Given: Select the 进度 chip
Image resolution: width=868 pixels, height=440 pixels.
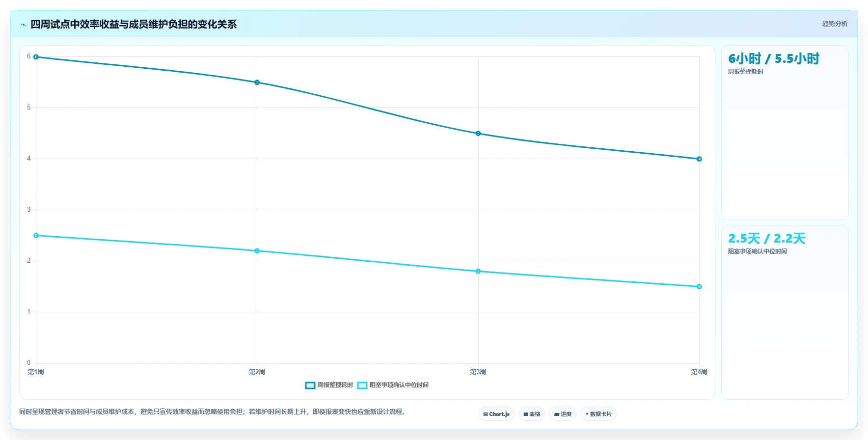Looking at the screenshot, I should [563, 414].
